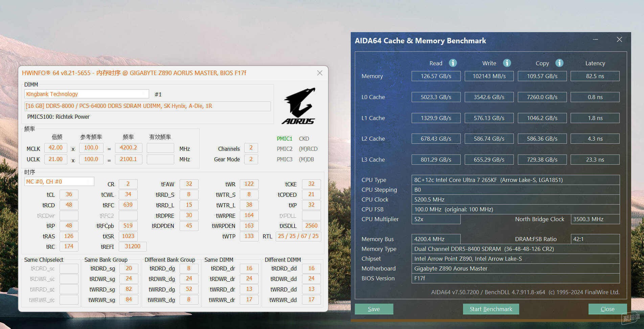Minimize the AIDA64 benchmark window

point(595,40)
